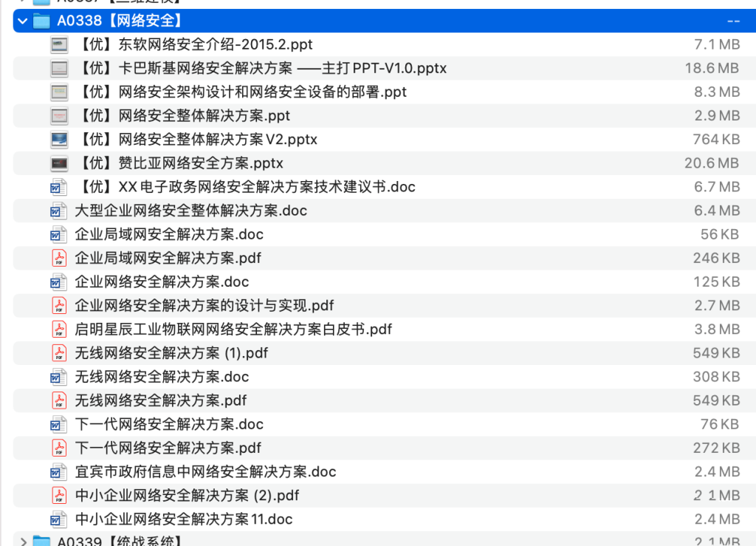Click the Word icon of XX电子政务网络安全解决方案技术建议书

(x=58, y=187)
